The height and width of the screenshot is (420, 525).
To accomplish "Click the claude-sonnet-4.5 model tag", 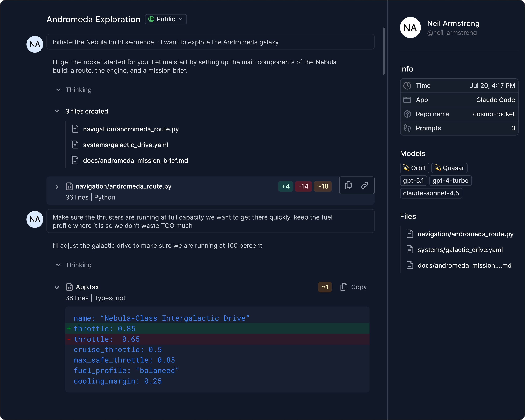I will click(431, 193).
